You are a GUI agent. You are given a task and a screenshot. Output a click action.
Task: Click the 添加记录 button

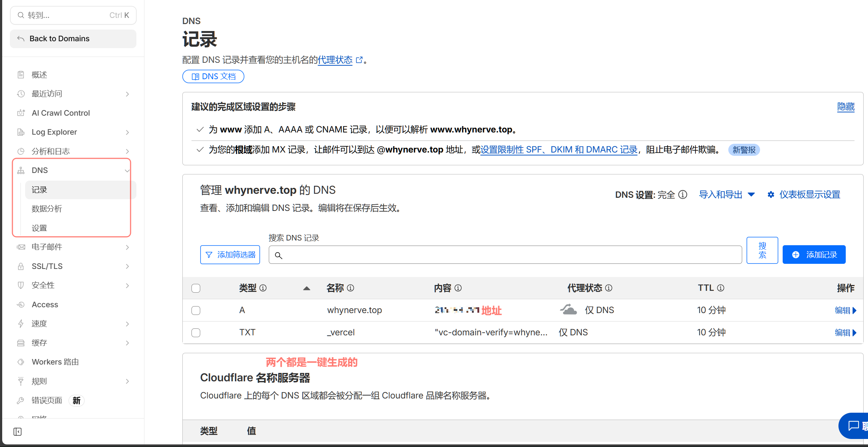[x=814, y=255]
